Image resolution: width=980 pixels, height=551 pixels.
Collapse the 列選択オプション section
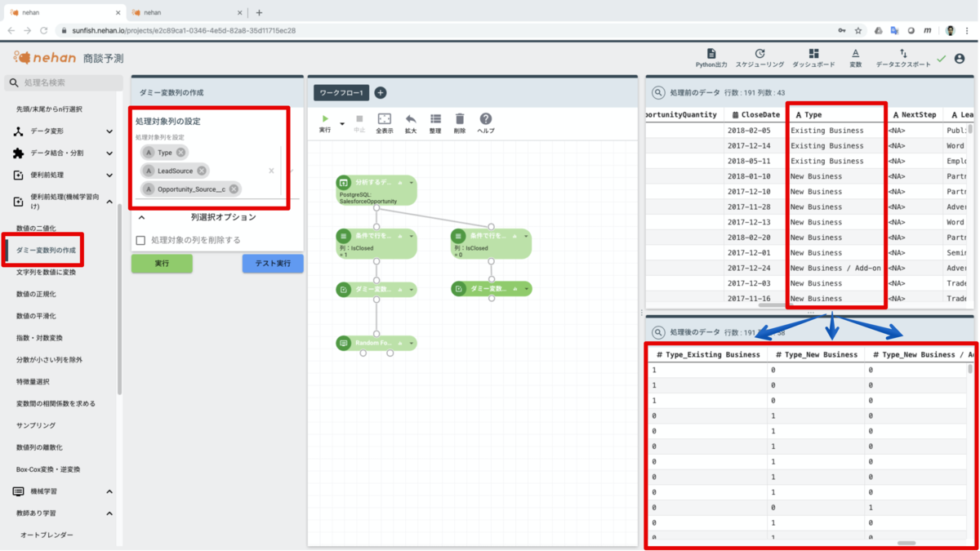coord(141,218)
